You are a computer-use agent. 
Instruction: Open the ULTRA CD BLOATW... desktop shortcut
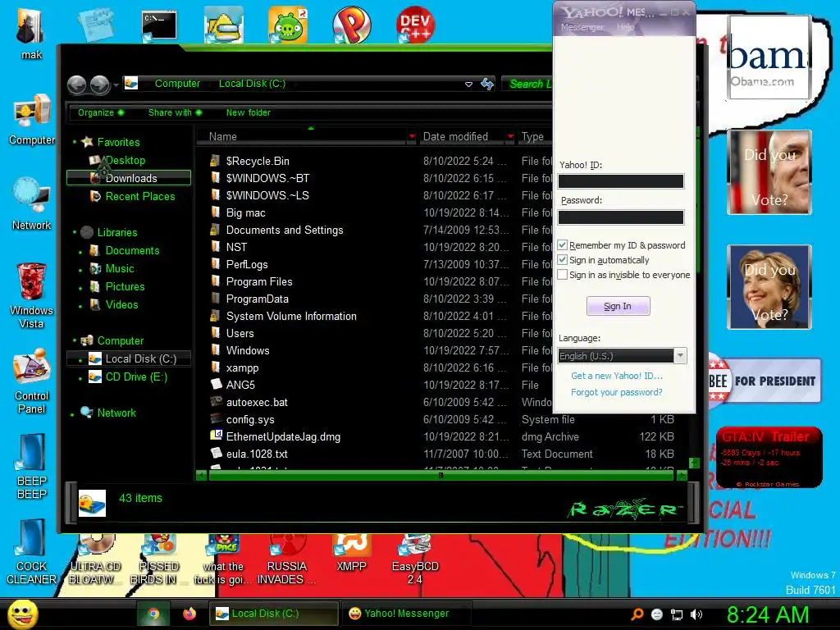(95, 559)
